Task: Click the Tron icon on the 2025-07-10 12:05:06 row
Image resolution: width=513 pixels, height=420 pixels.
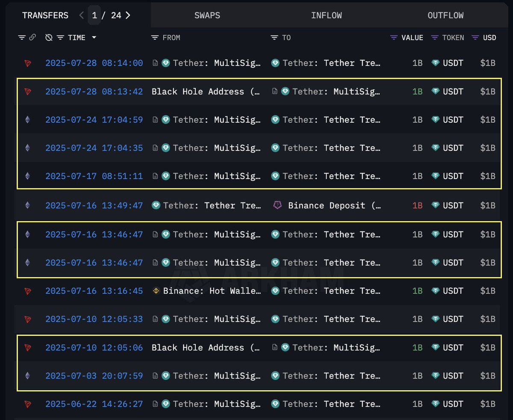Action: pyautogui.click(x=28, y=348)
